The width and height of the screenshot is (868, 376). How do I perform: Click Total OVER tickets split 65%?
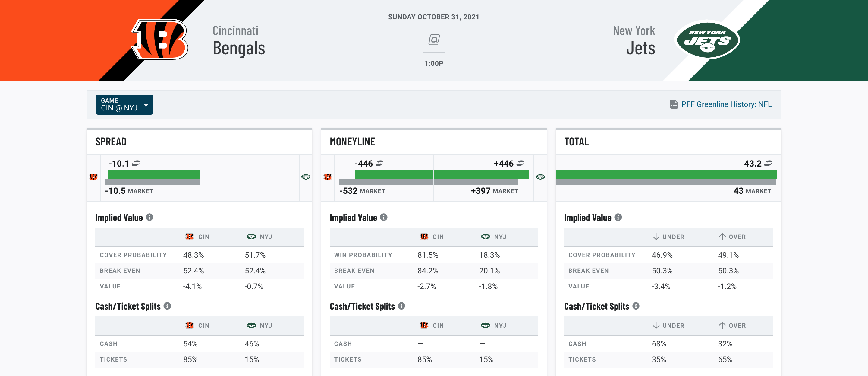725,359
